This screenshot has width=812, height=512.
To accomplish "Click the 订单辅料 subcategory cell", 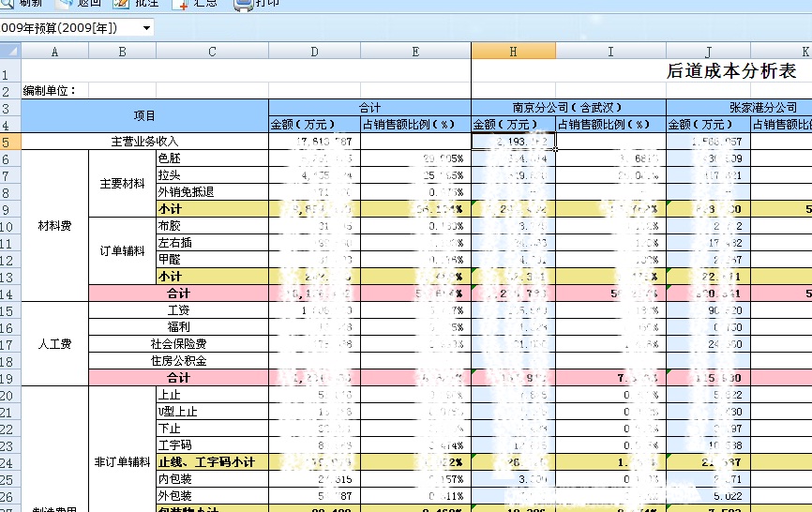I will coord(122,251).
